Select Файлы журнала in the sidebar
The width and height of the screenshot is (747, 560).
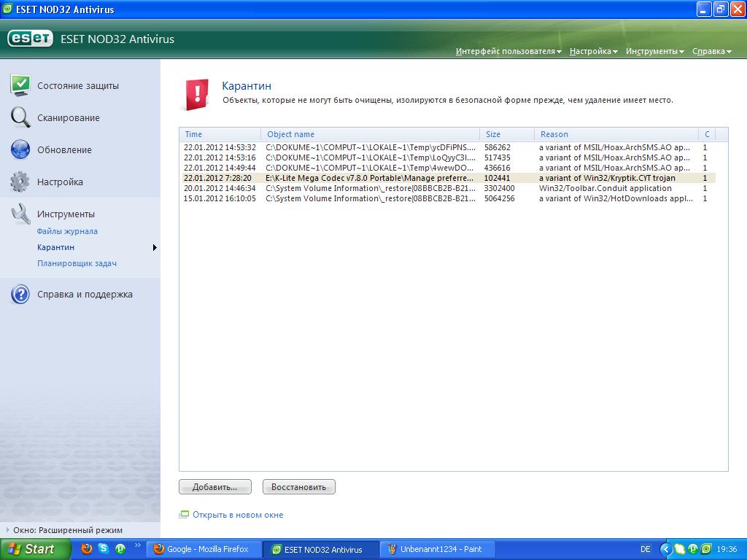[x=67, y=231]
